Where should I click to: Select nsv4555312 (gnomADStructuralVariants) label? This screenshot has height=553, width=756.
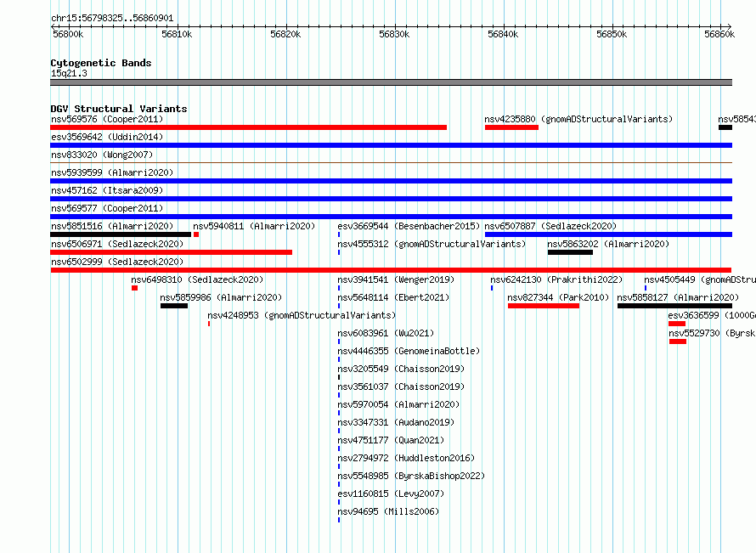click(432, 244)
